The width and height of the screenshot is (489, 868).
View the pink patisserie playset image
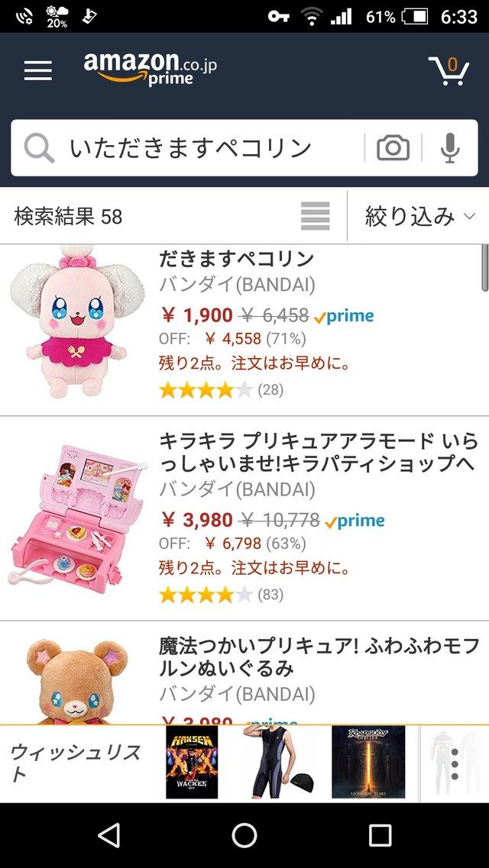point(76,516)
